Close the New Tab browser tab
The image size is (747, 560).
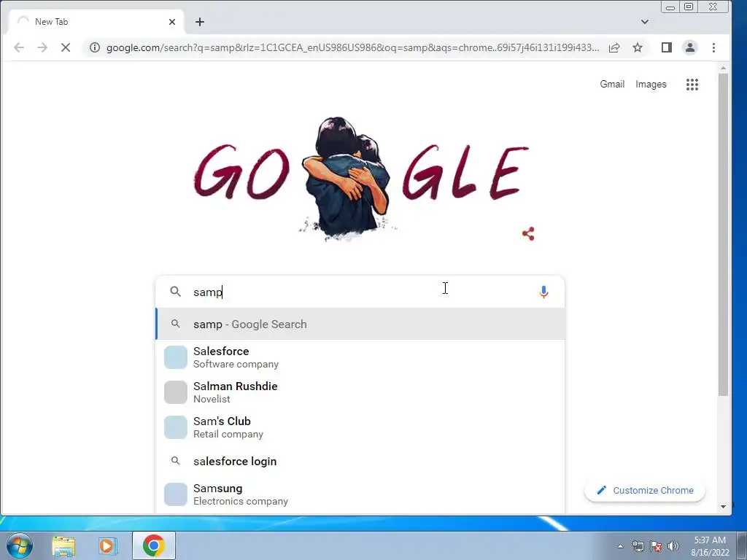click(172, 22)
